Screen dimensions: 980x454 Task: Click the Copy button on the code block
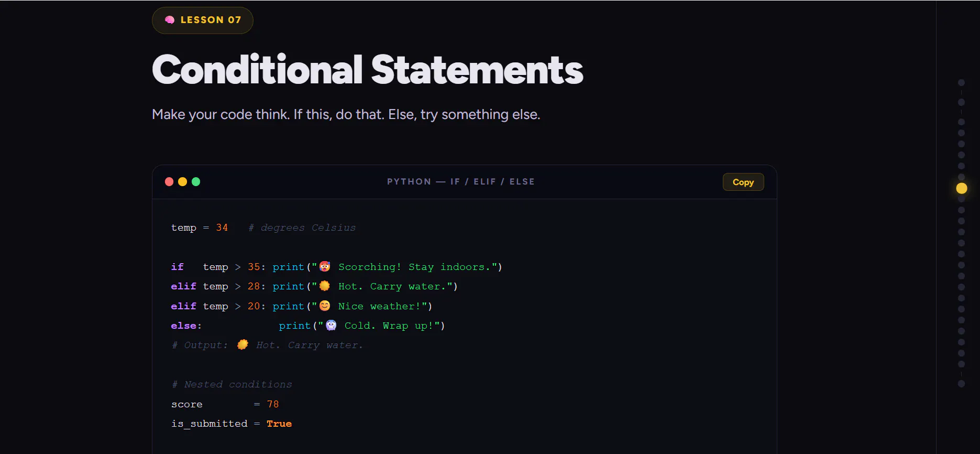[743, 182]
